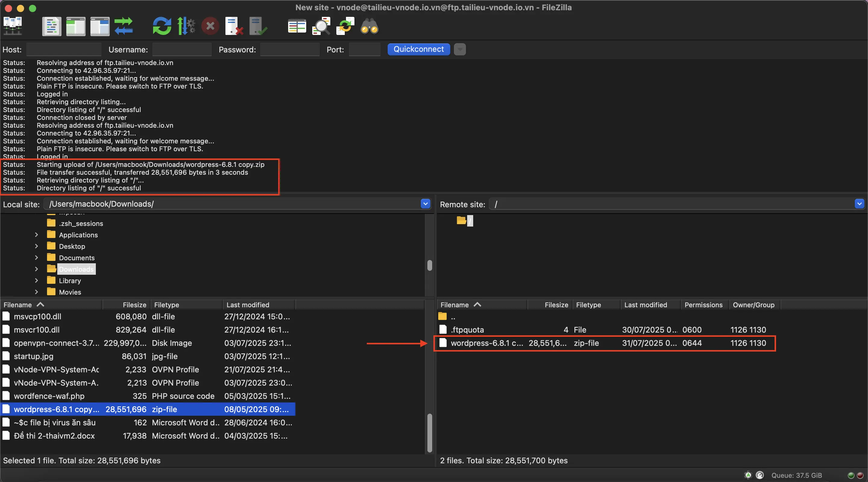The width and height of the screenshot is (868, 482).
Task: Disconnect from the server icon
Action: tap(234, 26)
